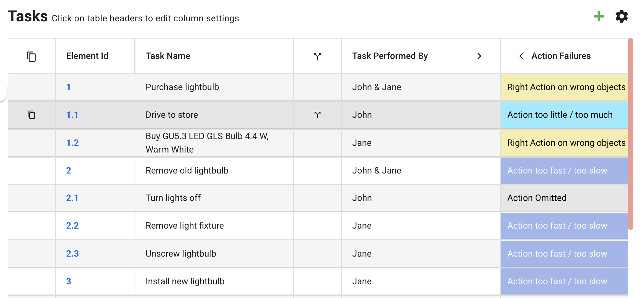Open element link 2.3
Image resolution: width=644 pixels, height=298 pixels.
coord(72,254)
